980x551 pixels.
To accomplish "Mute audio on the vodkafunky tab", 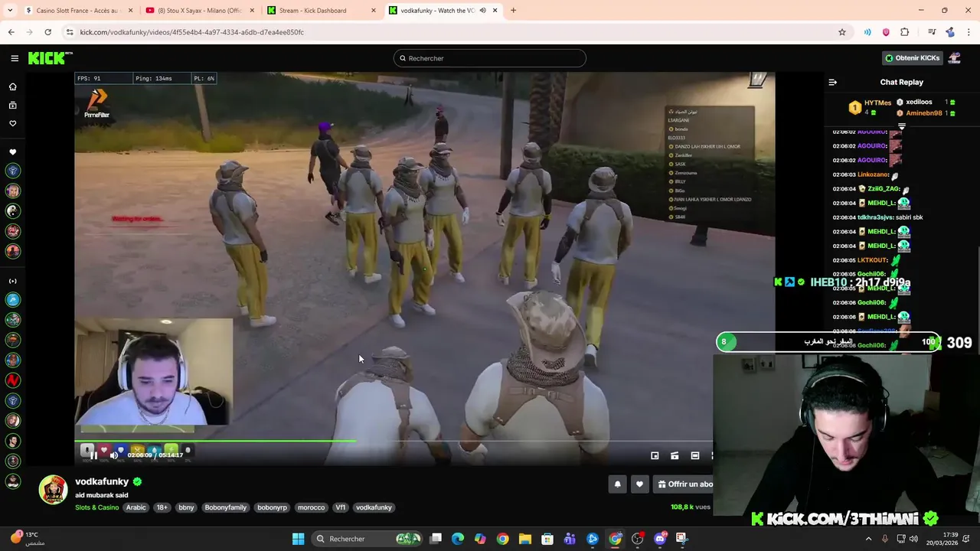I will [x=482, y=11].
